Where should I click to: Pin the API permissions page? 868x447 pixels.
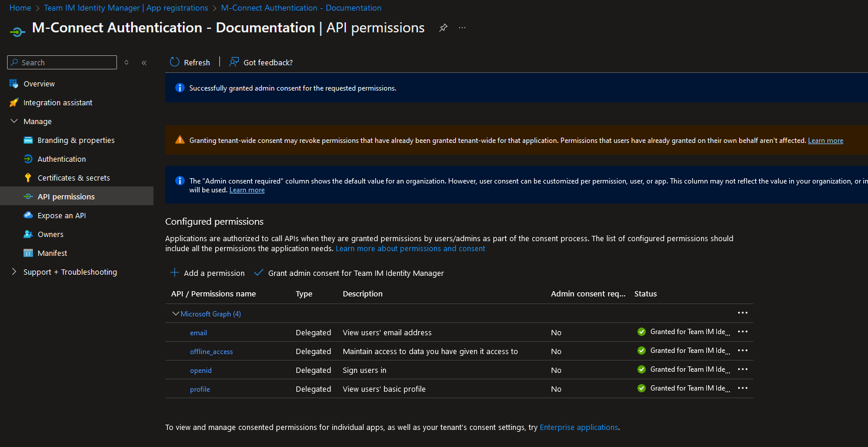tap(443, 27)
